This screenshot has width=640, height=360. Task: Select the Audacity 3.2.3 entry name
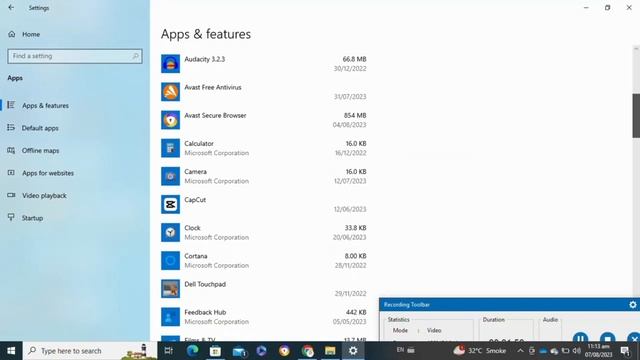(204, 59)
